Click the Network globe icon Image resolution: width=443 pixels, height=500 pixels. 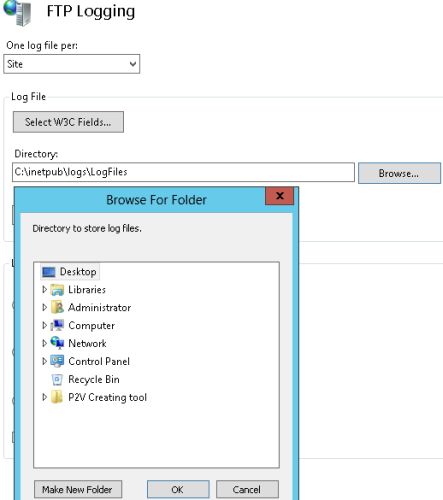[x=57, y=343]
